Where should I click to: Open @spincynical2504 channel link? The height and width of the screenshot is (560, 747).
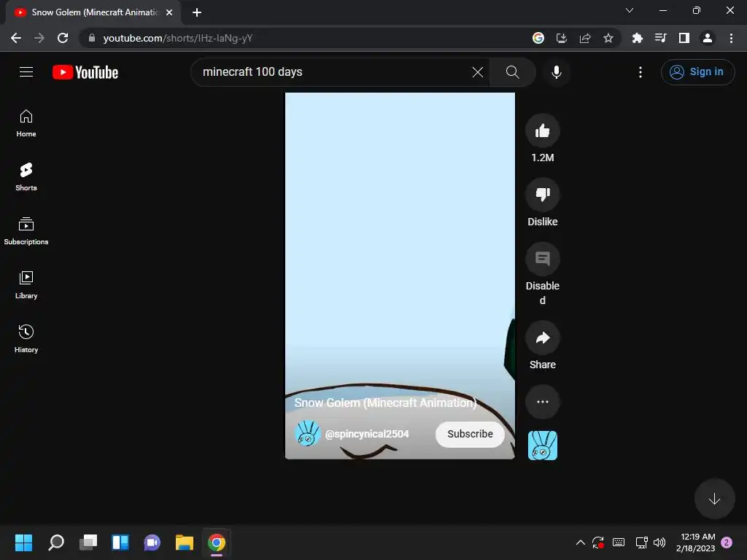point(367,434)
